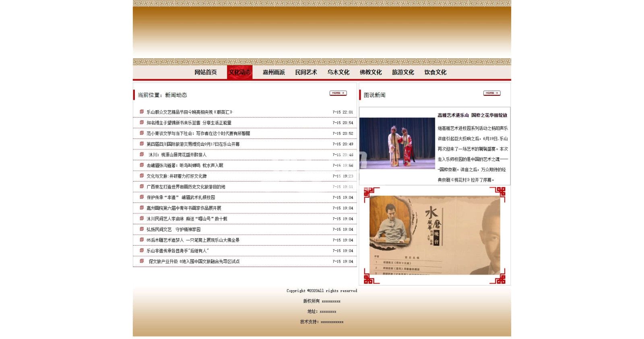Viewport: 644px width, 339px height.
Task: Click the icon beside 沐川:桃源山居 headline
Action: (142, 154)
